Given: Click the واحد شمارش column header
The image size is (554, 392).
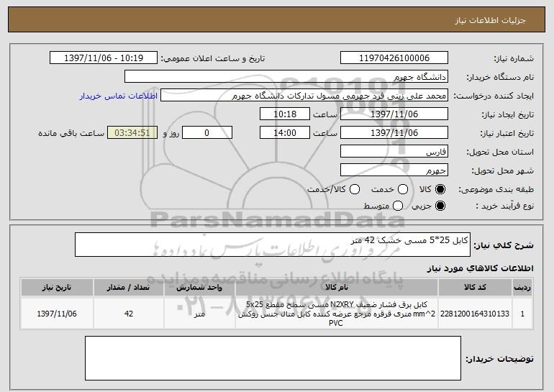Looking at the screenshot, I should tap(199, 288).
